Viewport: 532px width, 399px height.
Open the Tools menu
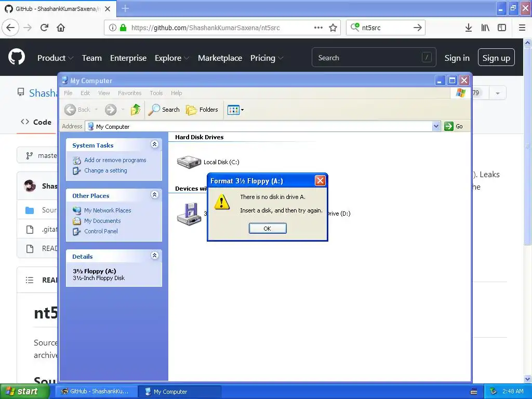pyautogui.click(x=156, y=93)
